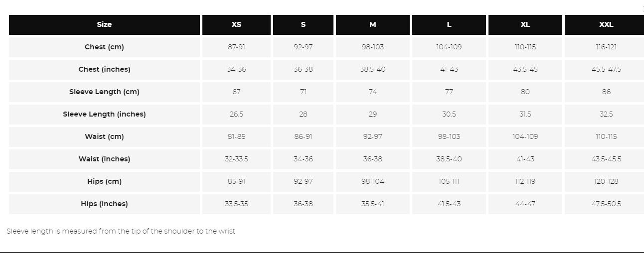The width and height of the screenshot is (644, 253).
Task: Click the 32-33.5 waist inches cell
Action: pyautogui.click(x=236, y=159)
